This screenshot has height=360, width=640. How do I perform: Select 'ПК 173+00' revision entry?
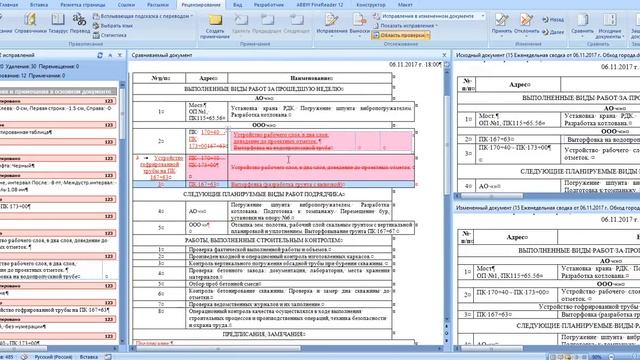pyautogui.click(x=15, y=207)
